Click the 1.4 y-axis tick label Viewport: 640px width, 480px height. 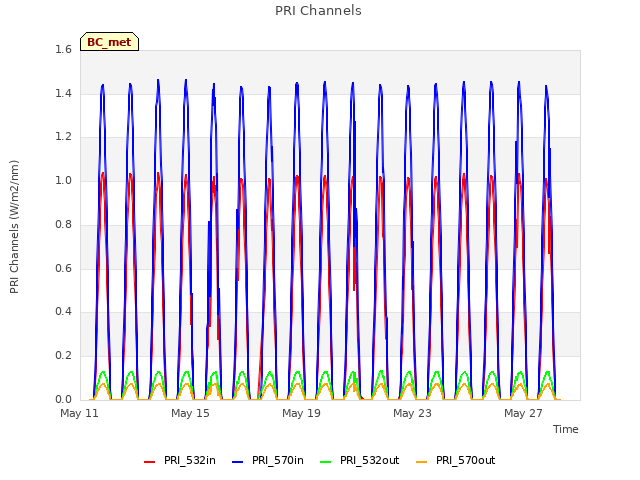(x=63, y=93)
